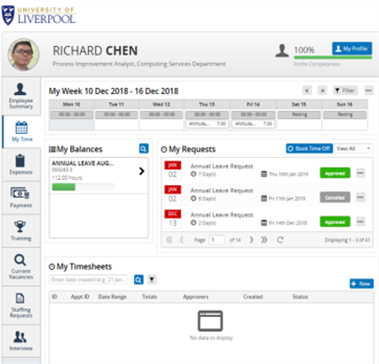Image resolution: width=379 pixels, height=364 pixels.
Task: Expand the Annual Leave balance chevron
Action: (142, 171)
